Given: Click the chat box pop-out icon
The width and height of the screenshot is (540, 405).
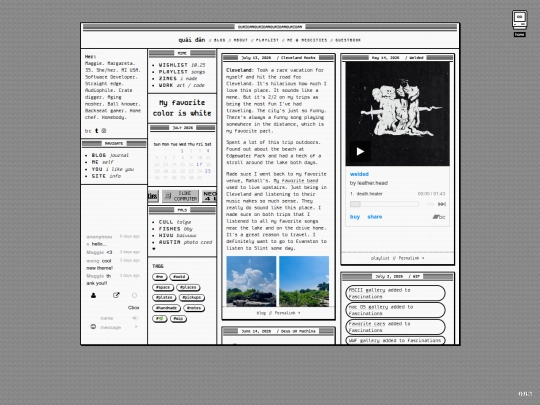Looking at the screenshot, I should pyautogui.click(x=116, y=295).
